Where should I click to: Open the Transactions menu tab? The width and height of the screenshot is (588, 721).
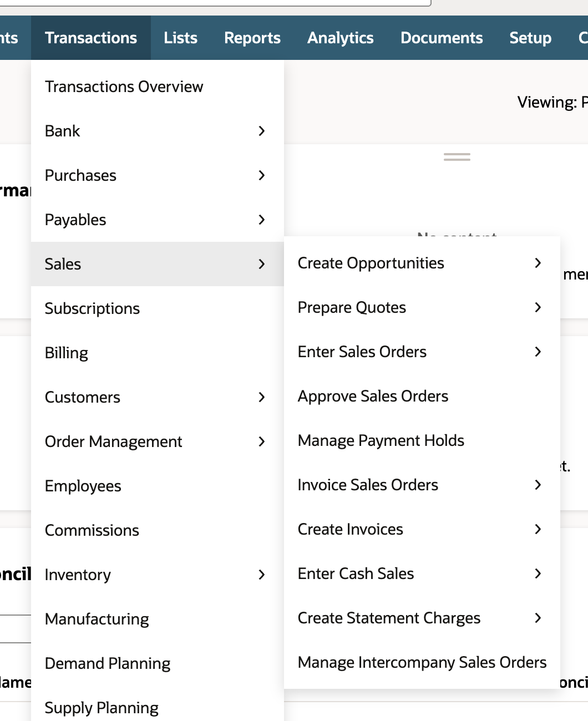coord(91,38)
